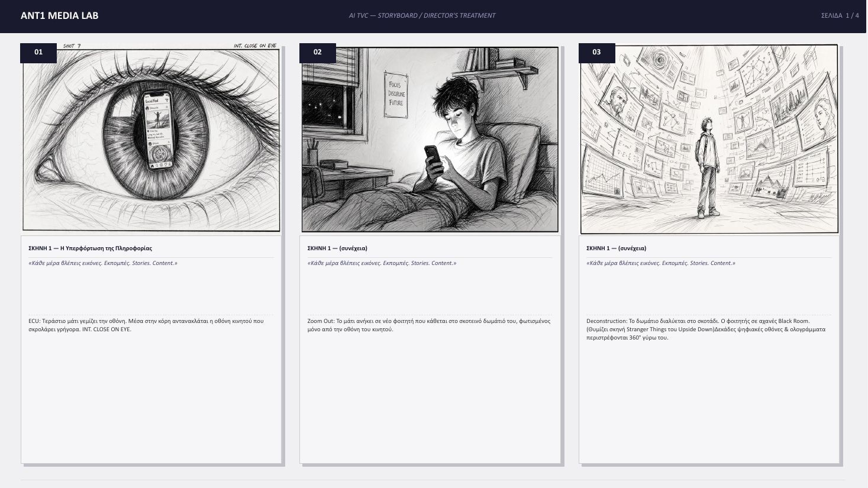This screenshot has height=488, width=868.
Task: Open the floating screens sketch in panel 03
Action: 709,140
